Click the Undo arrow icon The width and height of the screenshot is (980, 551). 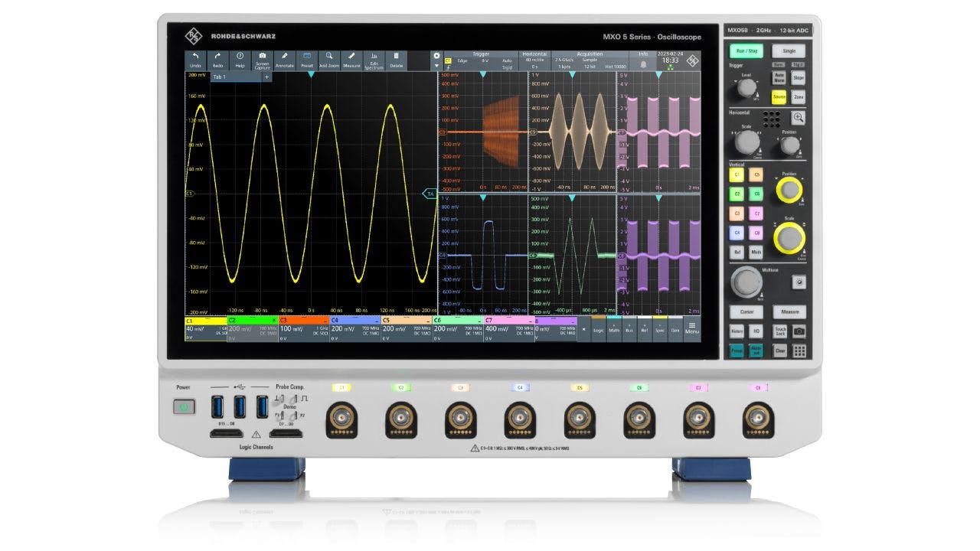tap(198, 60)
